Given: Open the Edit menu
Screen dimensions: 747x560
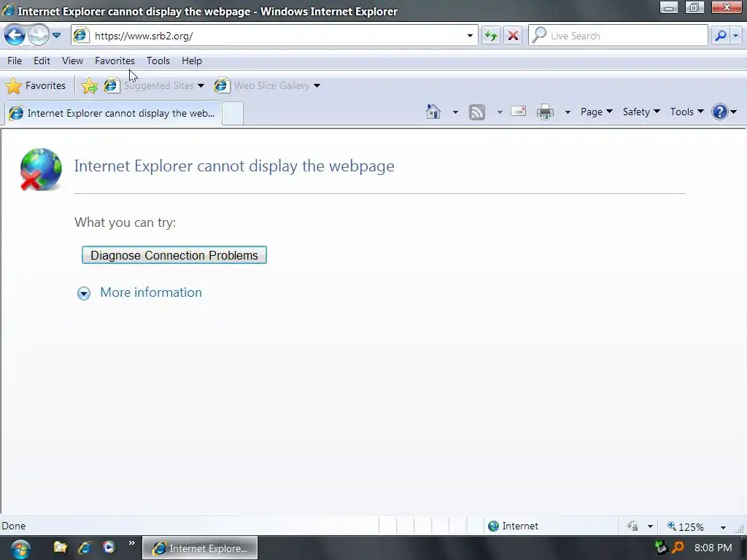Looking at the screenshot, I should [42, 61].
